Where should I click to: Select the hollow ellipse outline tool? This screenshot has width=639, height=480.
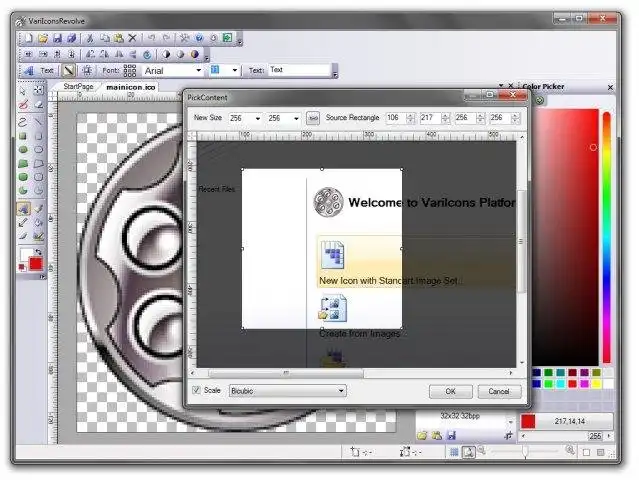[39, 150]
